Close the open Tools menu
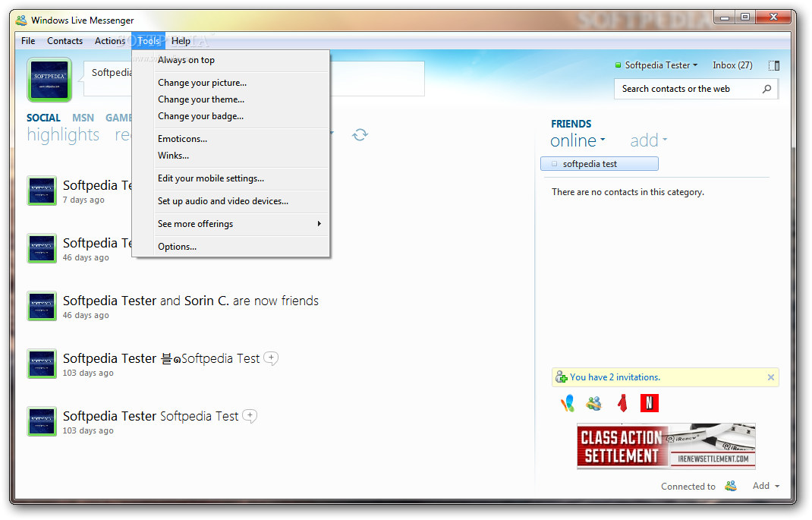This screenshot has height=520, width=812. [149, 41]
